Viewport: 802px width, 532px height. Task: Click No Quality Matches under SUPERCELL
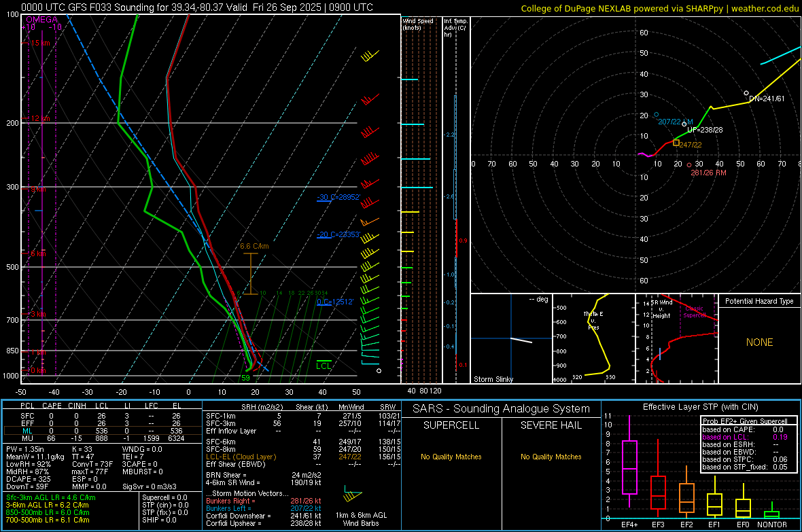[451, 457]
